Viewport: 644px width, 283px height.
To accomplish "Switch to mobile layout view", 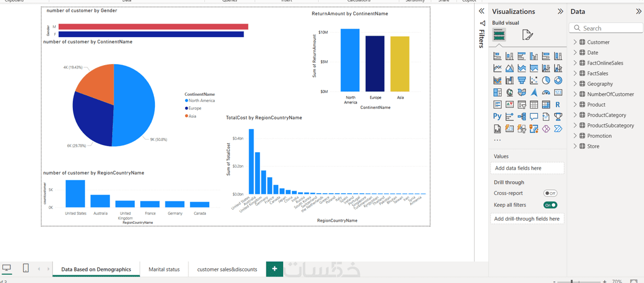I will 25,268.
